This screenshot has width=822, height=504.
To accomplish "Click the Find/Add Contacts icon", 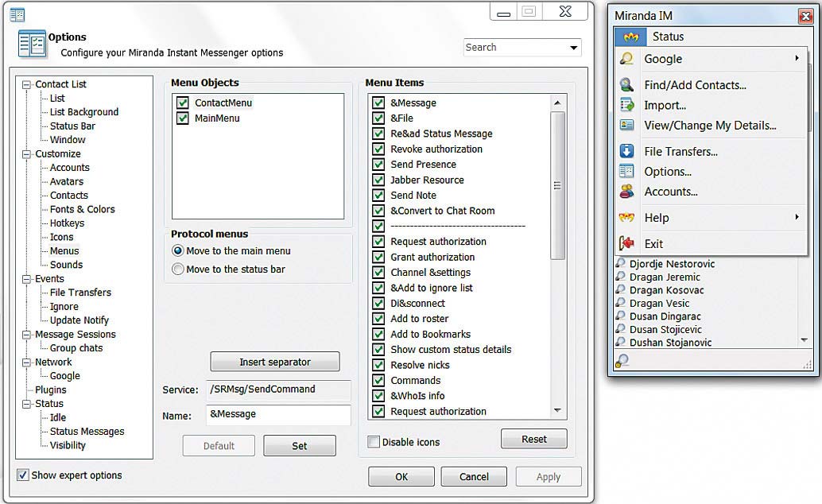I will pos(626,84).
